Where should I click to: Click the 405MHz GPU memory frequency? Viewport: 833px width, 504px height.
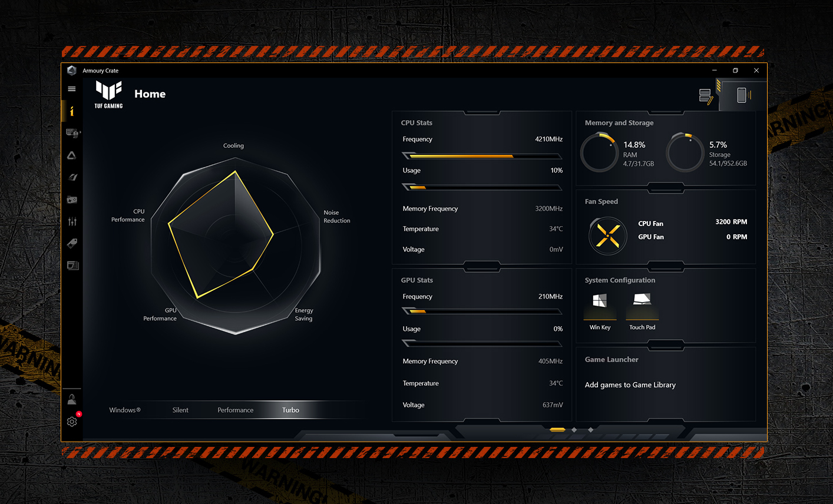pos(550,362)
